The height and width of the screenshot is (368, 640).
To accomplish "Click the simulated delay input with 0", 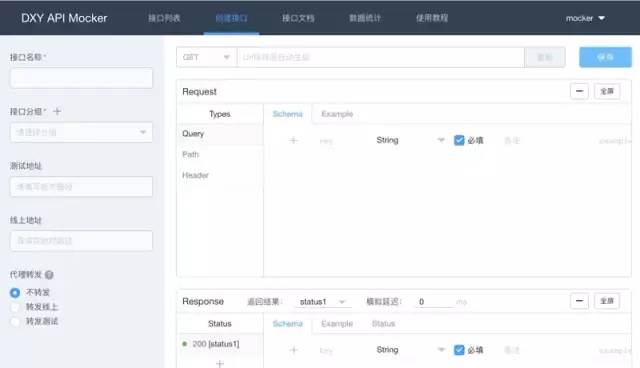I will click(433, 302).
